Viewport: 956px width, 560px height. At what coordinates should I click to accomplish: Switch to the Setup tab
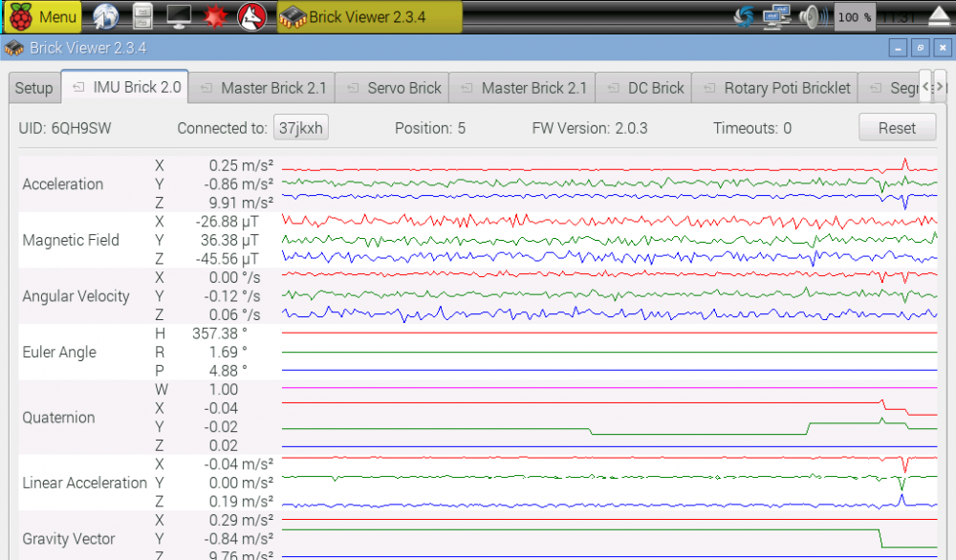coord(33,88)
